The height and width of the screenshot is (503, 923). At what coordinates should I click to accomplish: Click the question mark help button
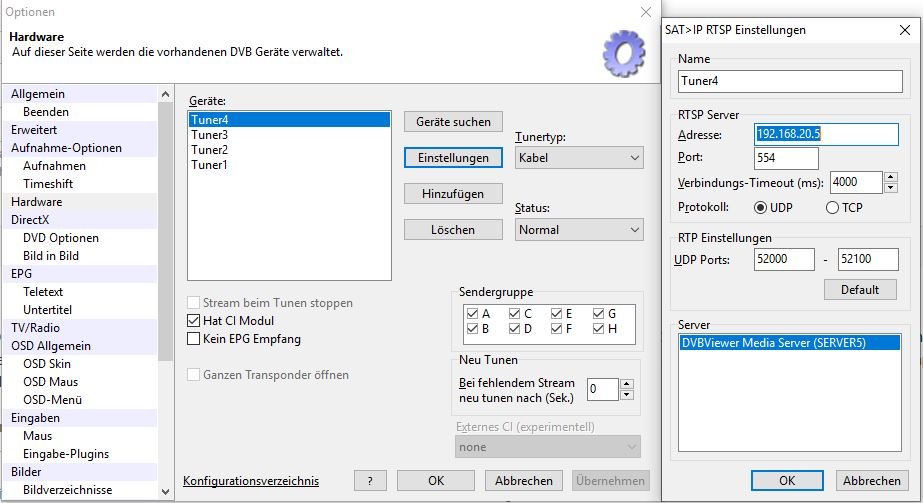click(x=370, y=481)
